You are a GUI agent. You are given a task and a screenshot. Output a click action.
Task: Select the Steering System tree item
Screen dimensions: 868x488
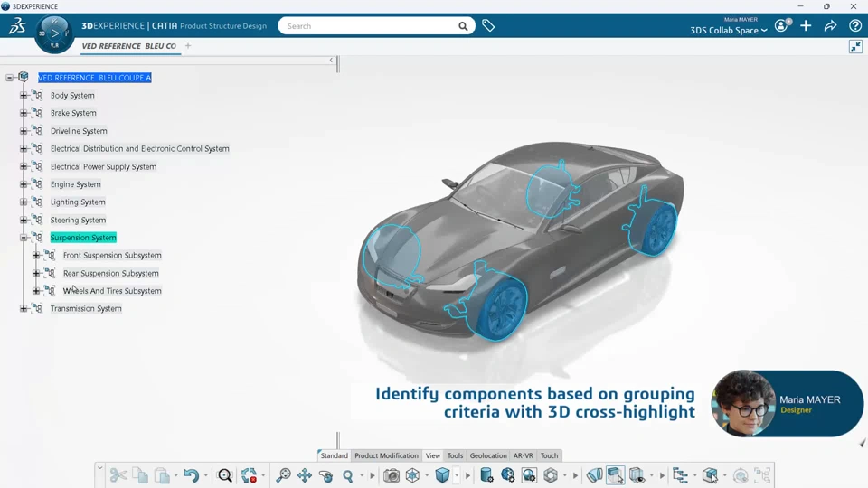pos(78,220)
